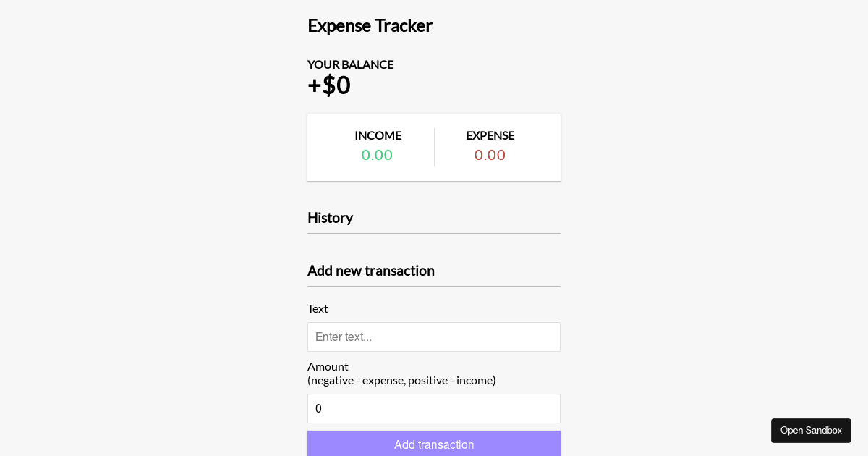Image resolution: width=868 pixels, height=456 pixels.
Task: Click the Text field label
Action: 318,308
